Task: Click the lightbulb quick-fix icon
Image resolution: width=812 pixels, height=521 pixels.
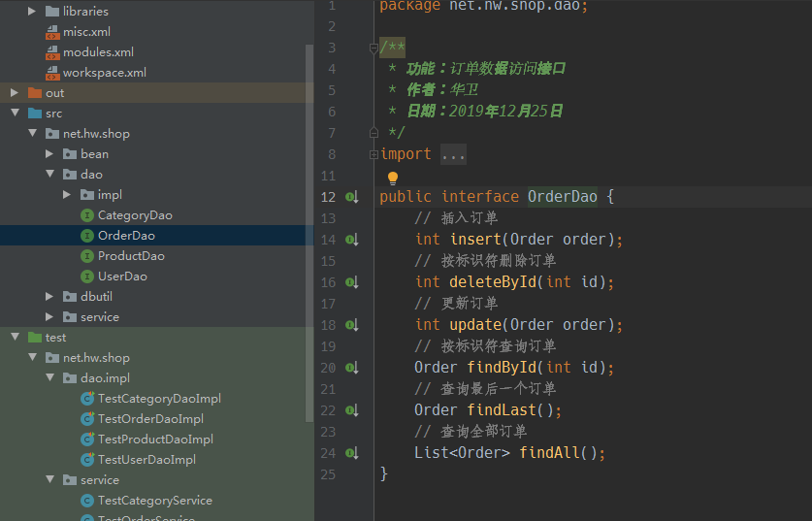Action: point(393,179)
